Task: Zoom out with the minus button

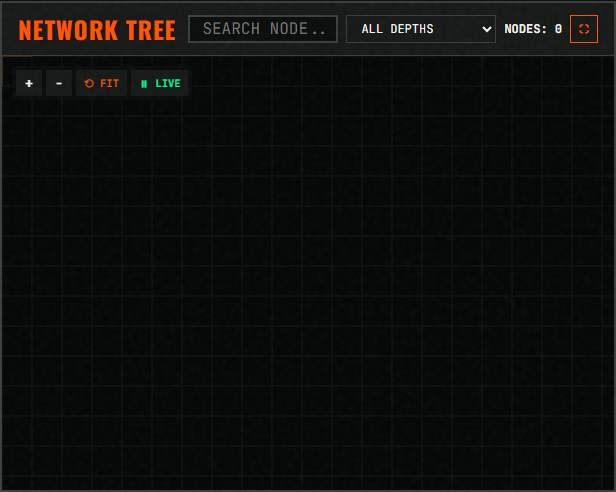Action: coord(59,83)
